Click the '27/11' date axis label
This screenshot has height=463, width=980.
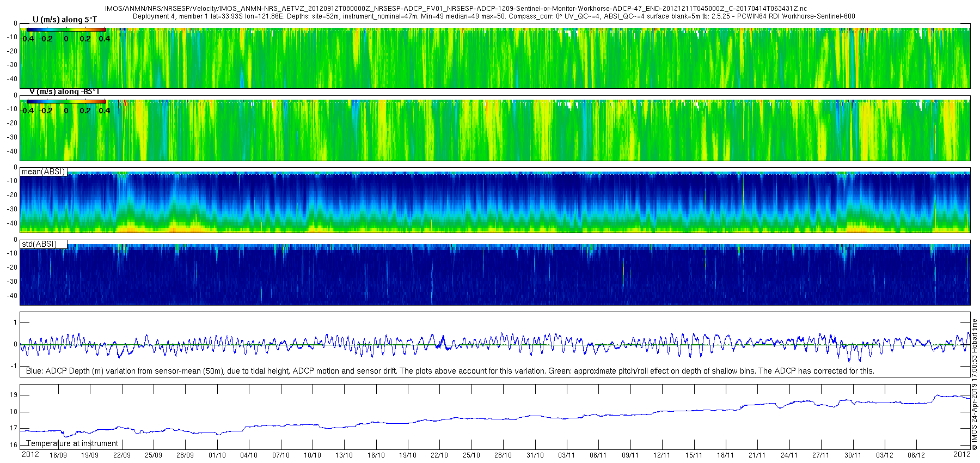pos(821,455)
